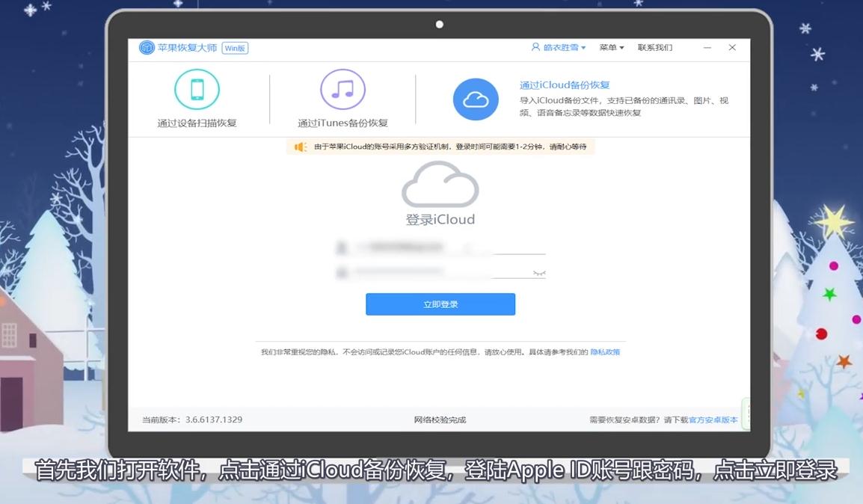
Task: Click the iTunes backup recovery music icon
Action: pyautogui.click(x=343, y=89)
